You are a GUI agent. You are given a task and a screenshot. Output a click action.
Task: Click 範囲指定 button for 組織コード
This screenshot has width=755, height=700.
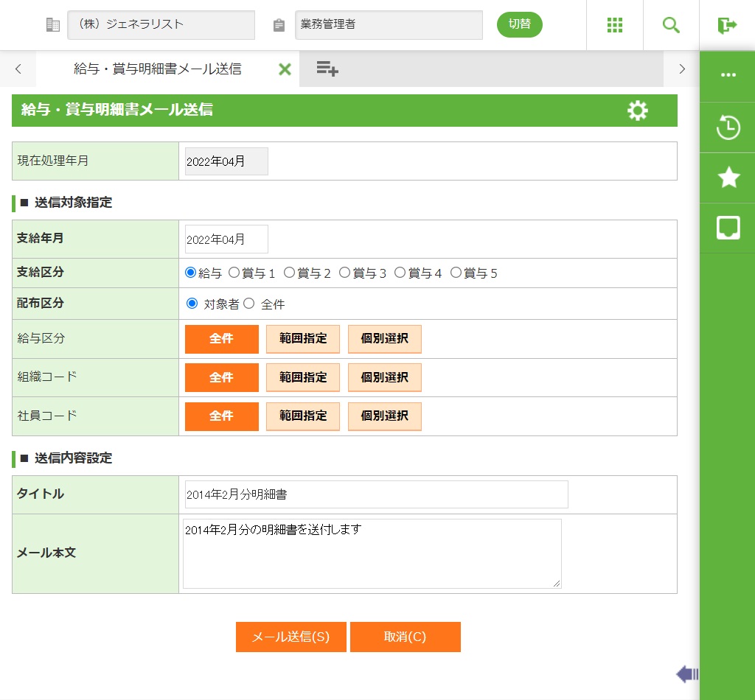pos(303,377)
